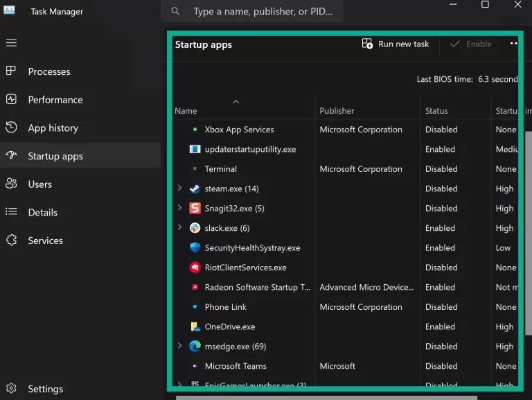Select the Snagit32.exe app icon
The image size is (532, 400).
(x=195, y=208)
